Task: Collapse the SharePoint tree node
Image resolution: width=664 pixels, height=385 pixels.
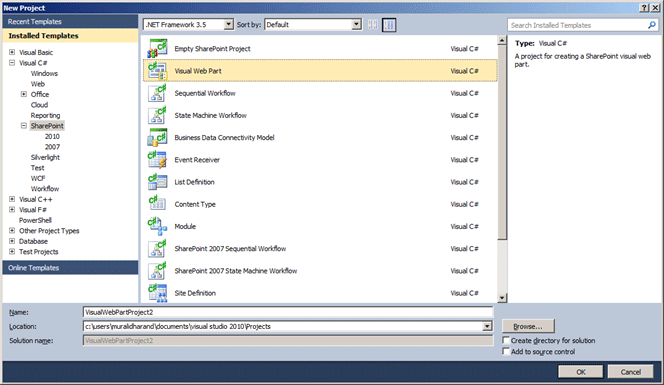Action: (24, 125)
